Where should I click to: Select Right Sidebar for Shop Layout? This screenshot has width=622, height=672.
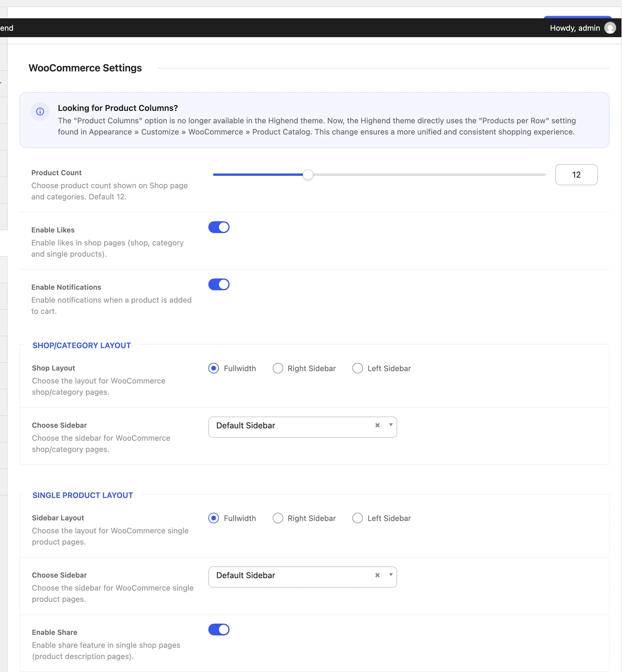coord(278,368)
